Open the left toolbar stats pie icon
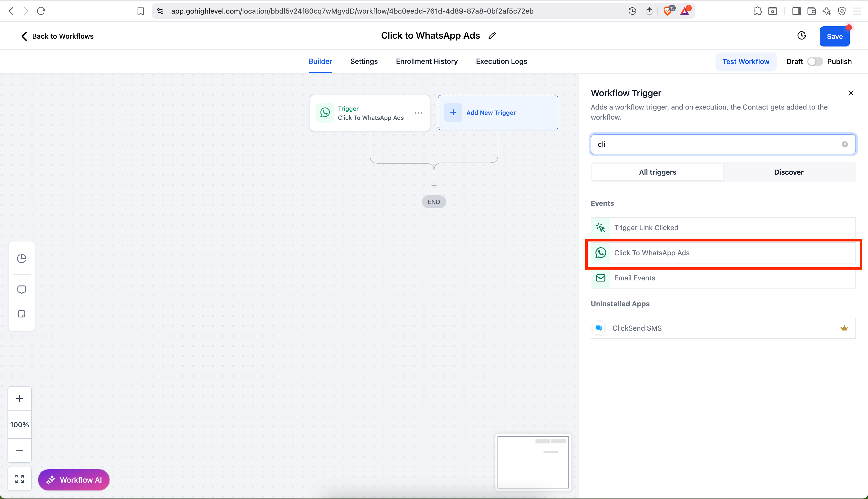 [x=22, y=258]
